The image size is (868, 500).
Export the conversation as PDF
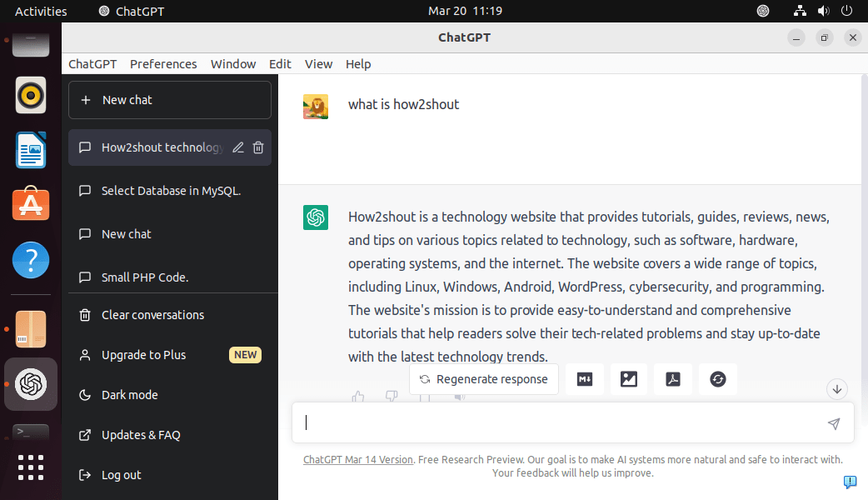click(x=672, y=378)
